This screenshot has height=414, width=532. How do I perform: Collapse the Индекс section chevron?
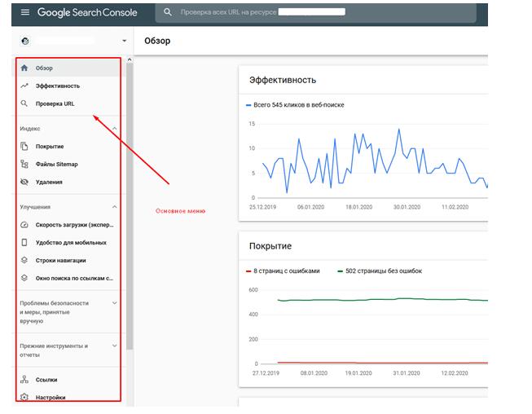click(x=115, y=129)
